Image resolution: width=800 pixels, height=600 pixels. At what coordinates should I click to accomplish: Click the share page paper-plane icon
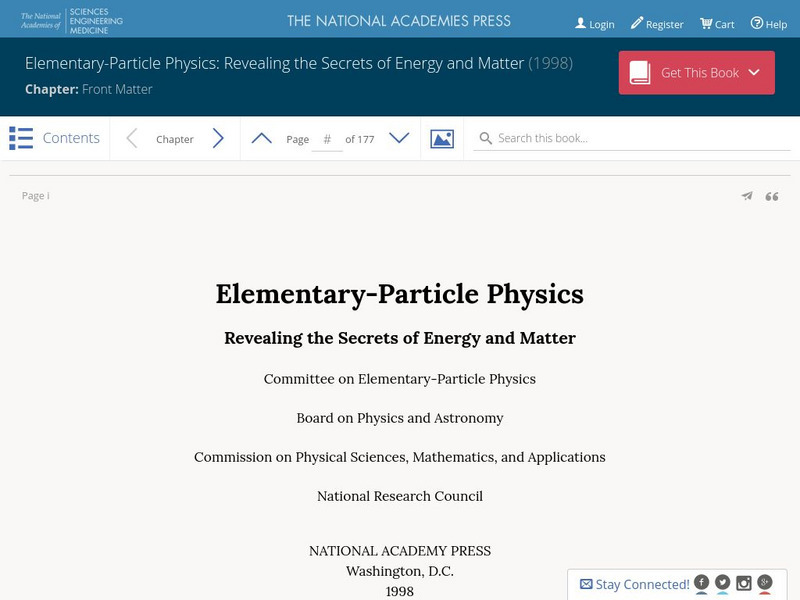click(746, 196)
